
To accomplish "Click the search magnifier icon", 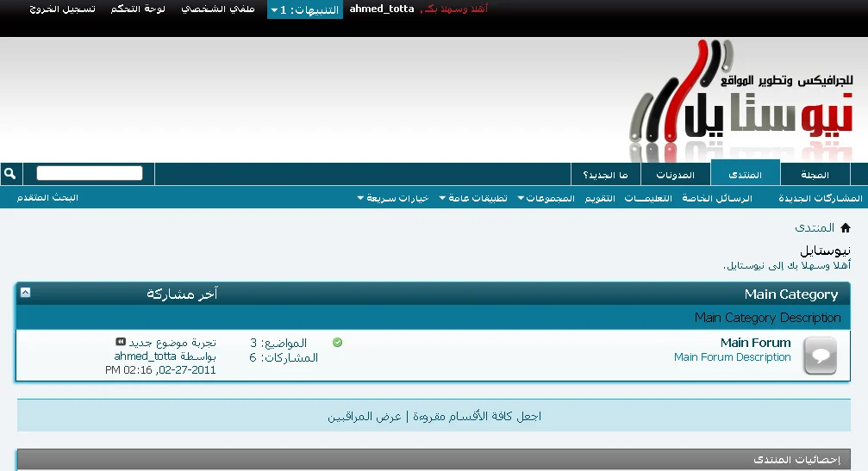I will point(10,174).
